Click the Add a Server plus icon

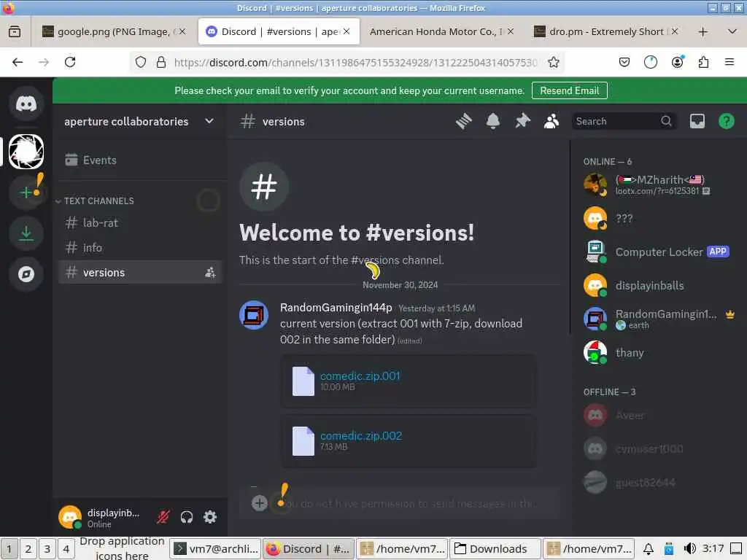coord(26,192)
